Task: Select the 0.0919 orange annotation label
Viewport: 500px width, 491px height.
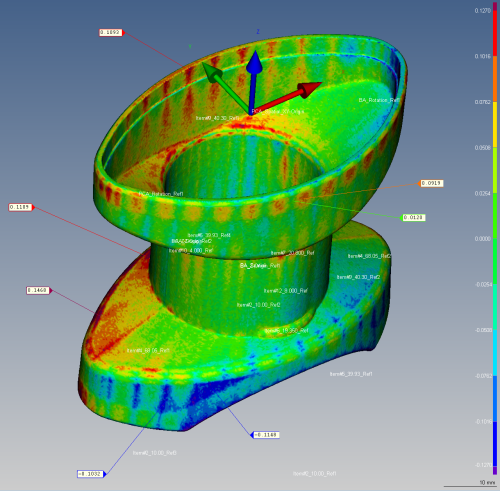Action: pos(432,183)
